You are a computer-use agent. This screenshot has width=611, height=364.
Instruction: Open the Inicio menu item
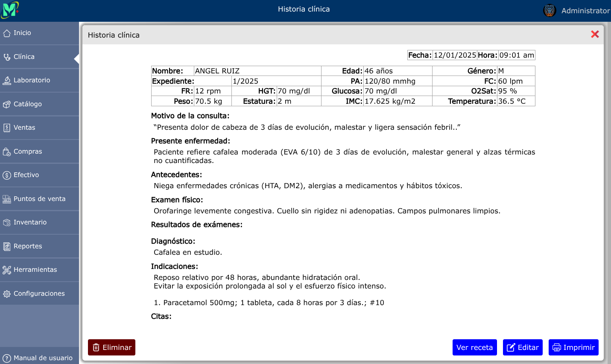click(x=39, y=33)
